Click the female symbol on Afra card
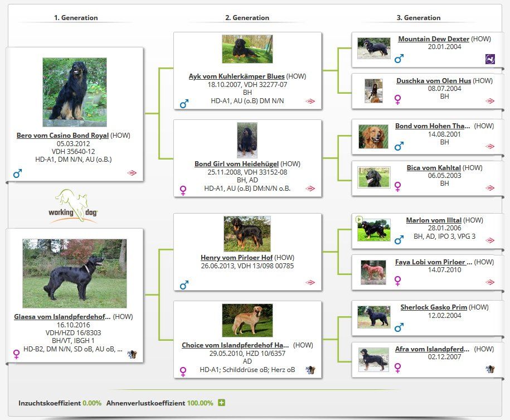This screenshot has height=420, width=510. click(x=397, y=368)
